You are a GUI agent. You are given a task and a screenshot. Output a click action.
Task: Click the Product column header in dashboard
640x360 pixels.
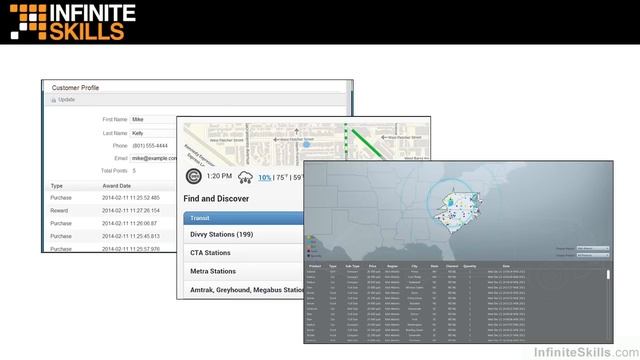pyautogui.click(x=315, y=266)
